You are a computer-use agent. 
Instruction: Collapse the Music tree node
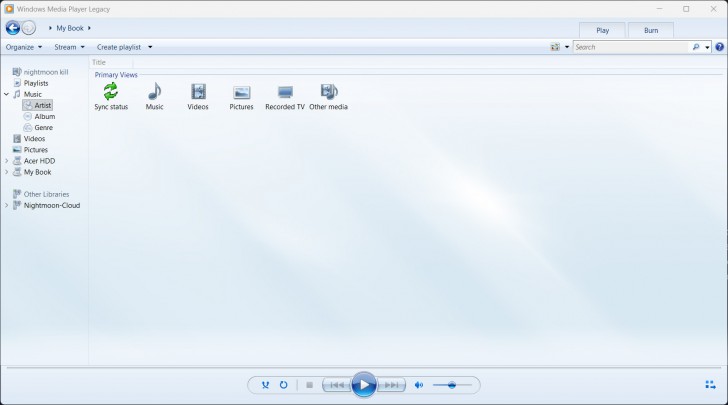[6, 94]
